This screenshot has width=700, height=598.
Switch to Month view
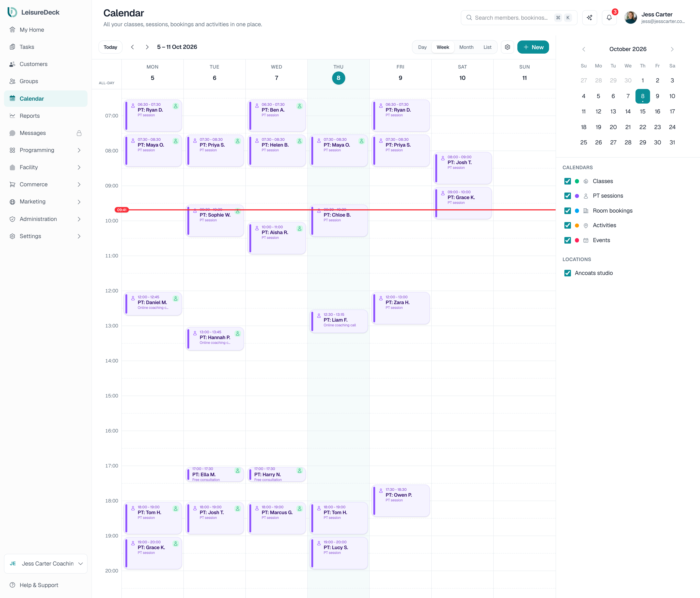pyautogui.click(x=466, y=47)
